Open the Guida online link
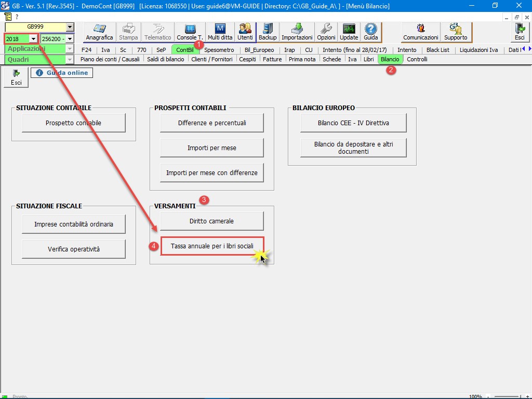Screen dimensions: 532x399 pyautogui.click(x=62, y=73)
